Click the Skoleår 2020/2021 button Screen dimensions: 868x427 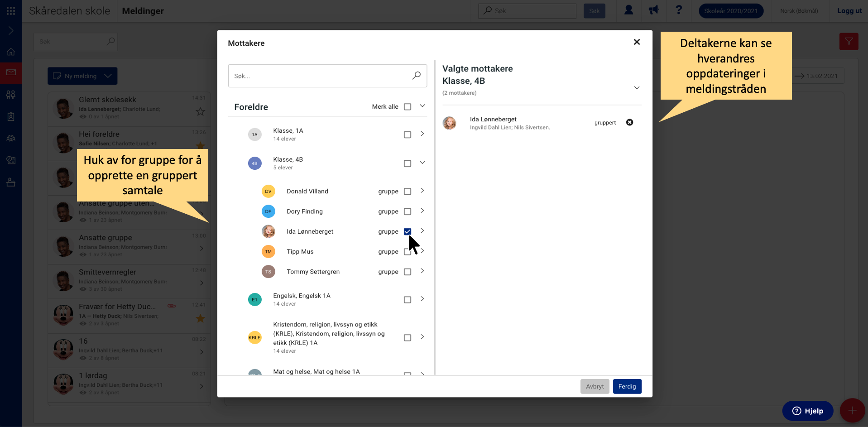coord(731,11)
